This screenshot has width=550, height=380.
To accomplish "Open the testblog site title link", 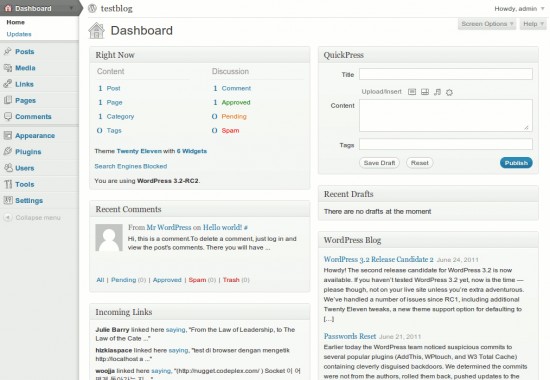I will click(x=116, y=8).
